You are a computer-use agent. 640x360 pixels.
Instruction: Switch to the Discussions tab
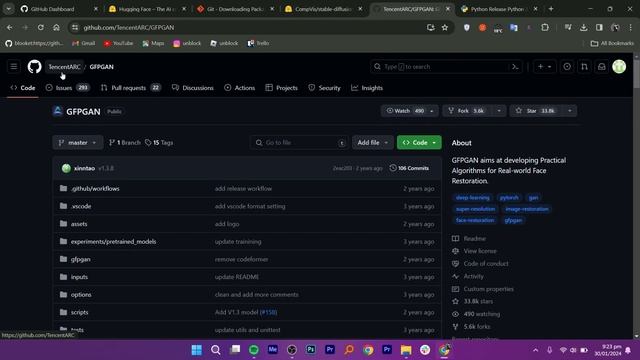tap(193, 88)
